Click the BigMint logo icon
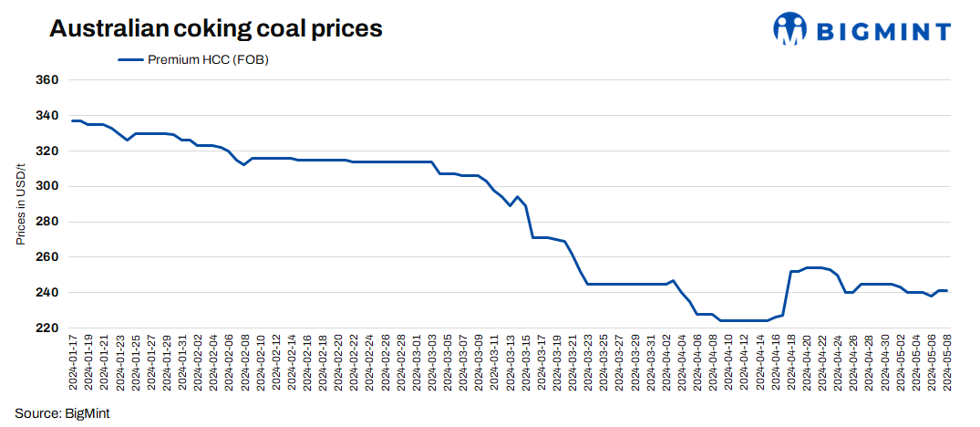 pos(789,29)
